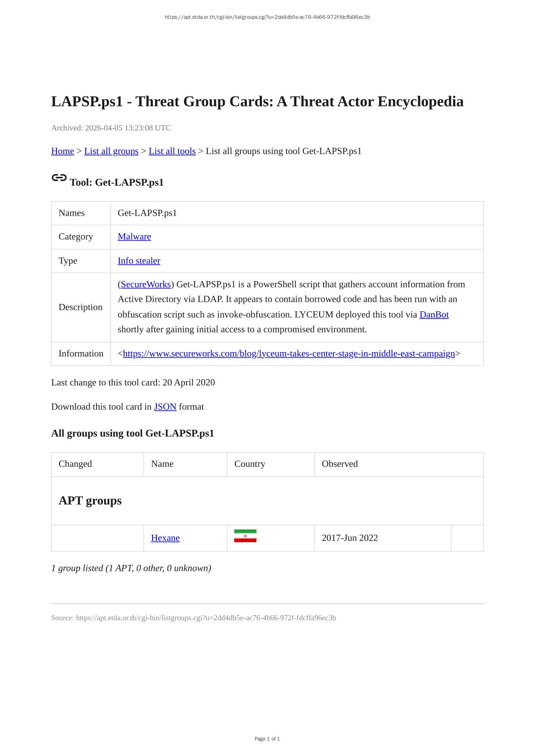Click the Observed column header
The height and width of the screenshot is (756, 535).
coord(340,464)
